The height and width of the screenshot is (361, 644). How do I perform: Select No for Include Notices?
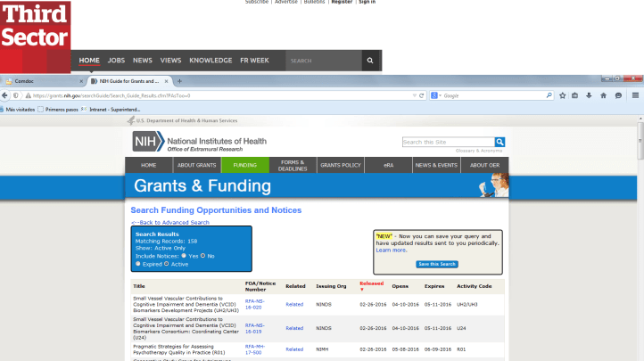click(x=203, y=255)
